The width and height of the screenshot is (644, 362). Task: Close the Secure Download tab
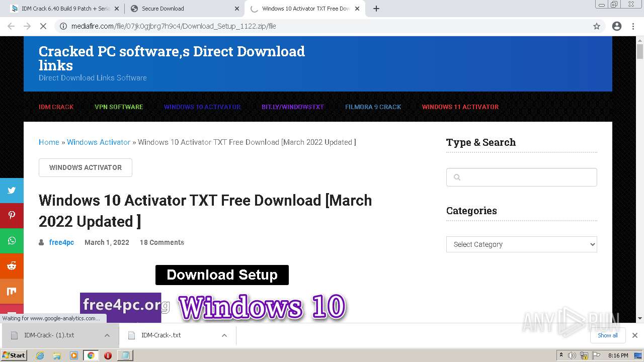pyautogui.click(x=237, y=9)
